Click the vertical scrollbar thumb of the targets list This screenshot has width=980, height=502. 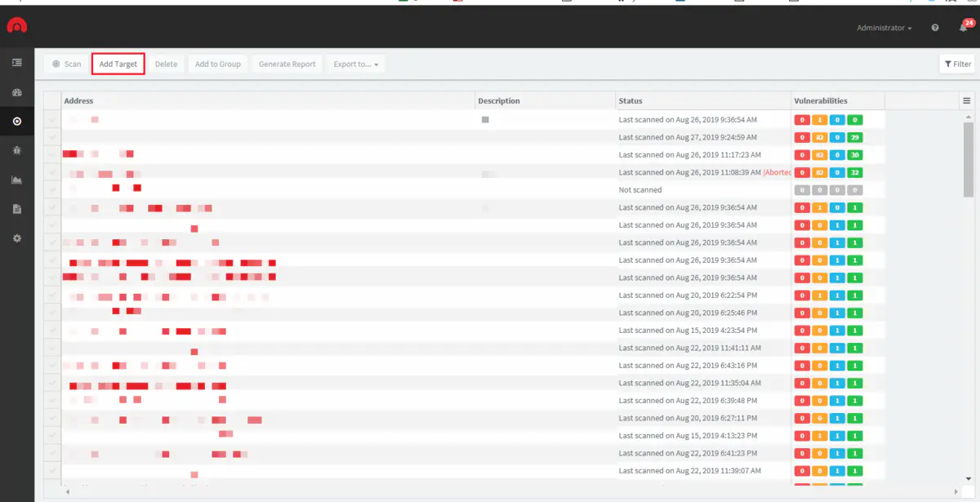pos(968,159)
